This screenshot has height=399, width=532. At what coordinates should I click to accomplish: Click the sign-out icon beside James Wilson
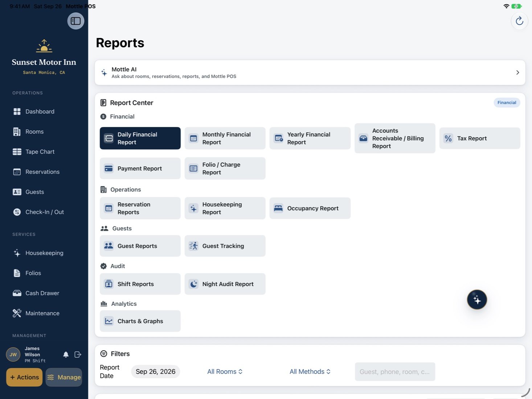[78, 355]
